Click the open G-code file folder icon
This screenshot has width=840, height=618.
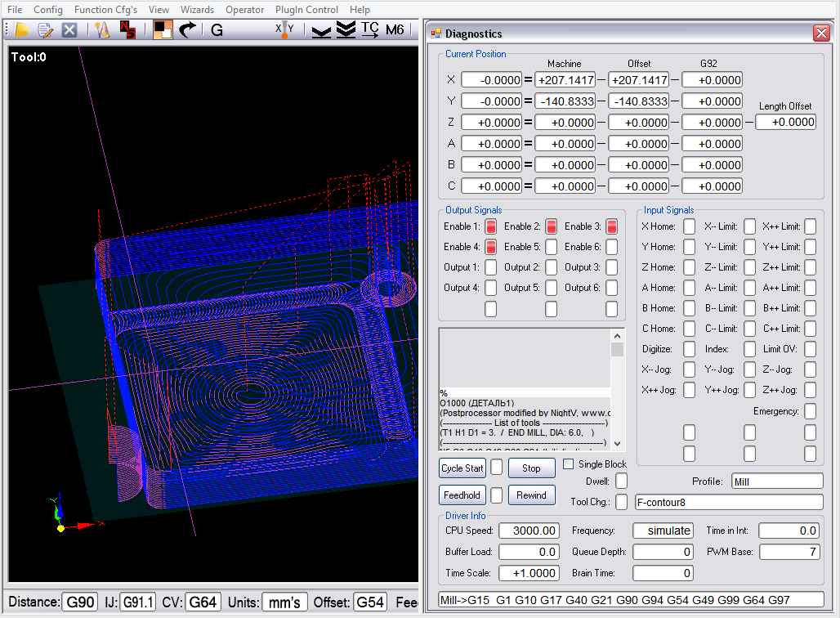21,30
